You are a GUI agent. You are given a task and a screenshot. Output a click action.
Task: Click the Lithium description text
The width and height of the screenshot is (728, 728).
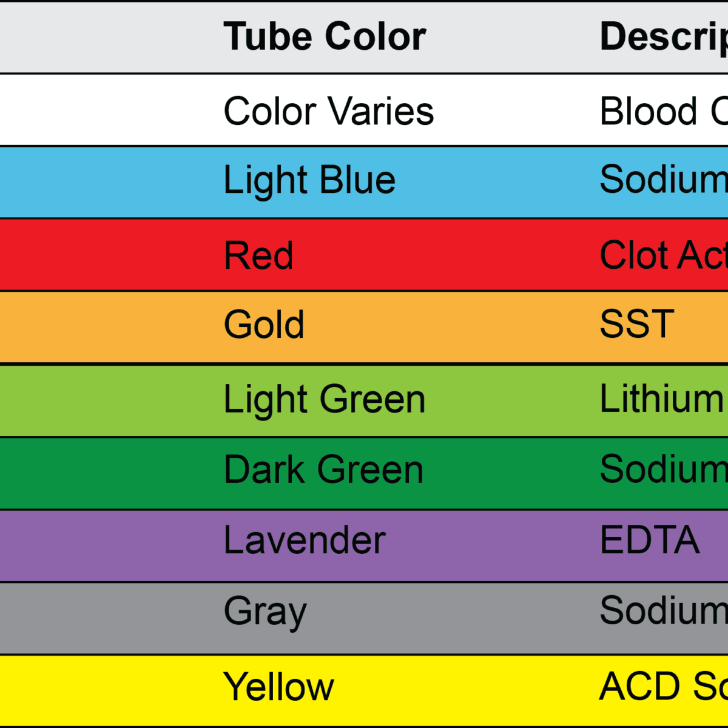click(x=662, y=399)
